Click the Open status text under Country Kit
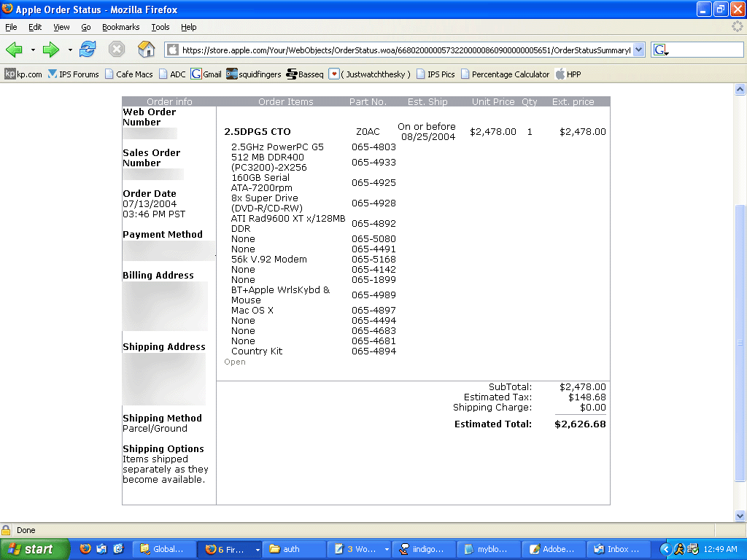This screenshot has height=560, width=747. click(x=235, y=362)
